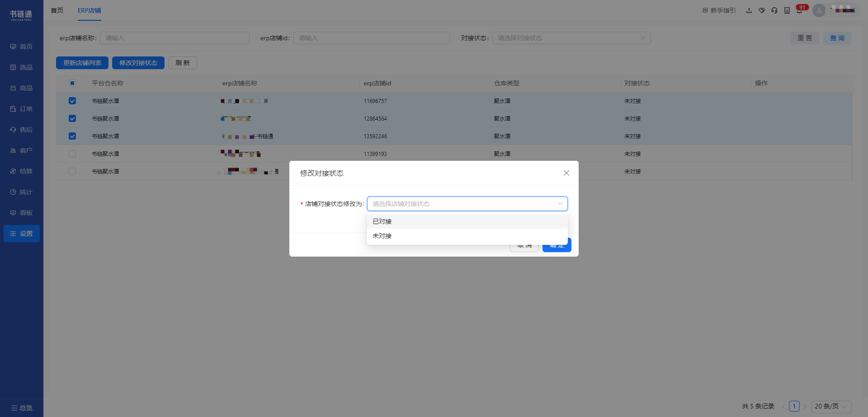Click 书链聚水潭 in row 13592246

tap(105, 136)
